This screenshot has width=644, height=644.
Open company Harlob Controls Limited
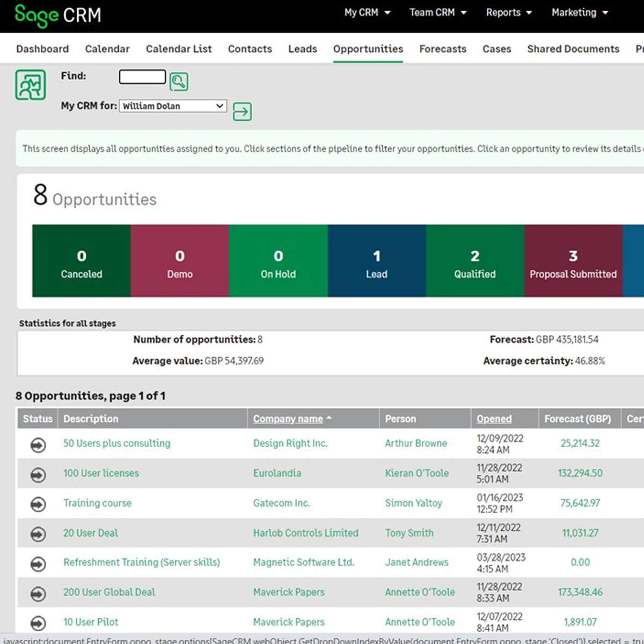click(306, 533)
